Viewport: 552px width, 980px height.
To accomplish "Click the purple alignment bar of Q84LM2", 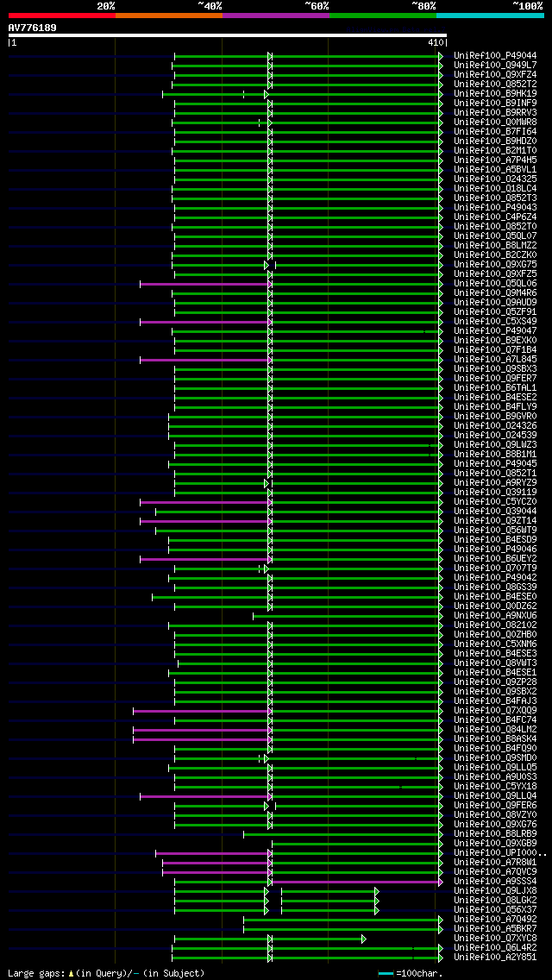I will (x=201, y=730).
